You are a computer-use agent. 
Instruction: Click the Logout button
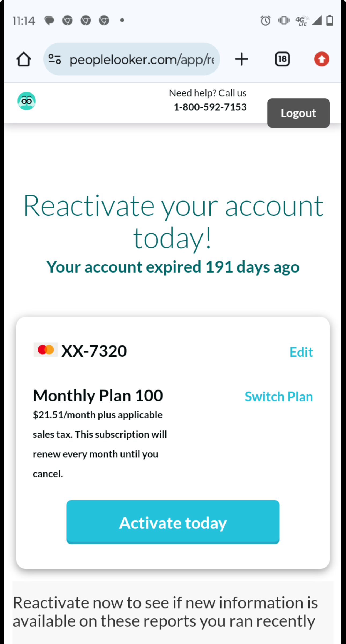[298, 113]
